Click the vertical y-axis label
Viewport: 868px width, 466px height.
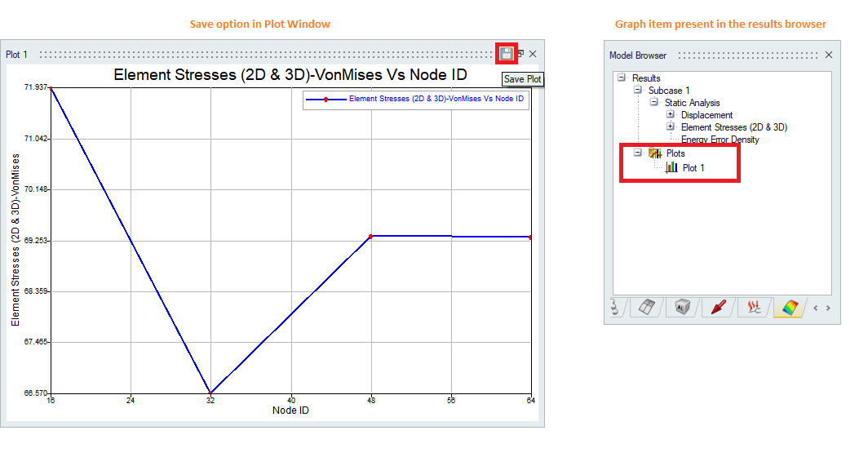coord(15,240)
